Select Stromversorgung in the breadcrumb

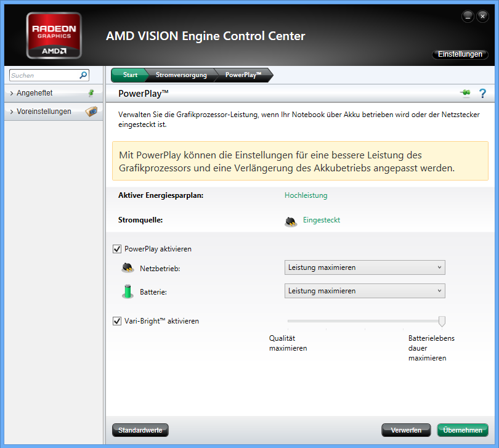tap(180, 75)
